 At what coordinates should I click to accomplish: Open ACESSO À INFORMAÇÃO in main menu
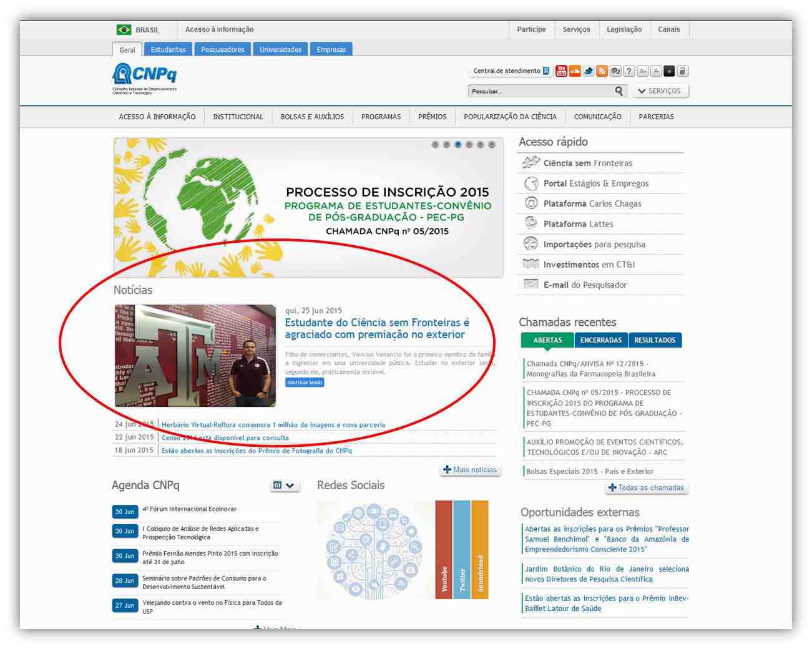[x=157, y=117]
